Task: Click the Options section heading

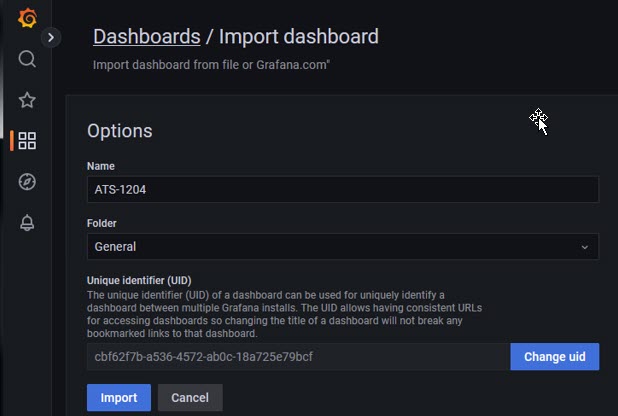Action: [119, 131]
